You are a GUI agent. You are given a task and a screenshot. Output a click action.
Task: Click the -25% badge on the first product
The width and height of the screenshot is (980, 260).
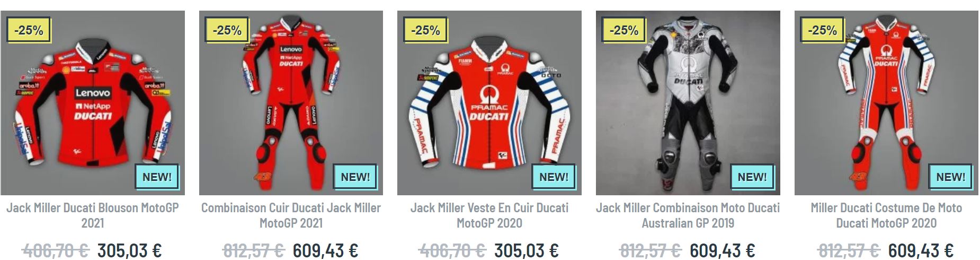tap(29, 30)
